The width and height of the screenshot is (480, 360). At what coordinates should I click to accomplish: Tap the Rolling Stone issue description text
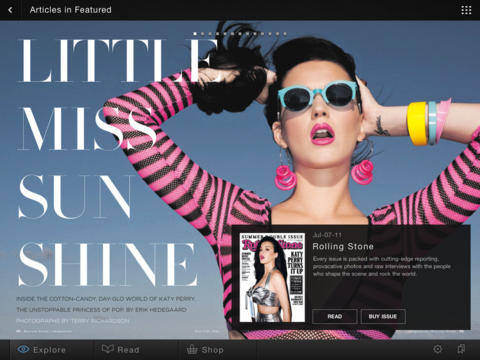[382, 266]
